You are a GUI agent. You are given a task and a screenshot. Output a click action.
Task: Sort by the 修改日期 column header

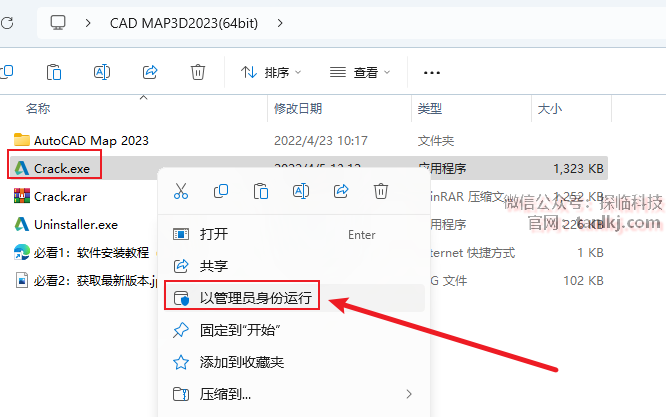[x=298, y=109]
